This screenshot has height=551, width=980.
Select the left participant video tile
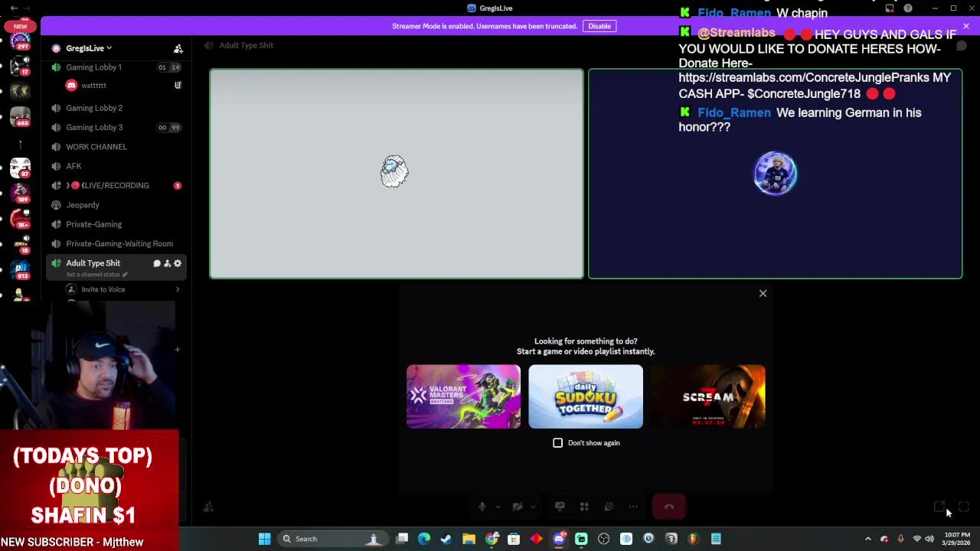[x=397, y=174]
